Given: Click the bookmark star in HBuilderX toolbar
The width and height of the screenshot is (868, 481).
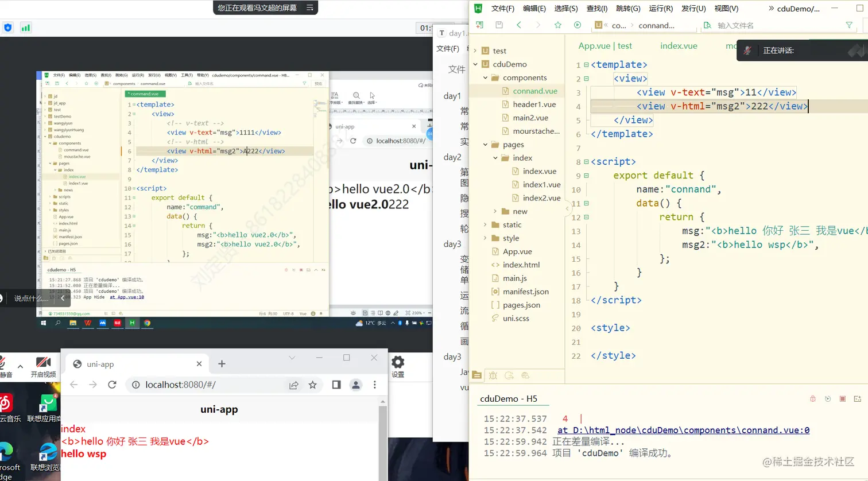Looking at the screenshot, I should point(557,25).
